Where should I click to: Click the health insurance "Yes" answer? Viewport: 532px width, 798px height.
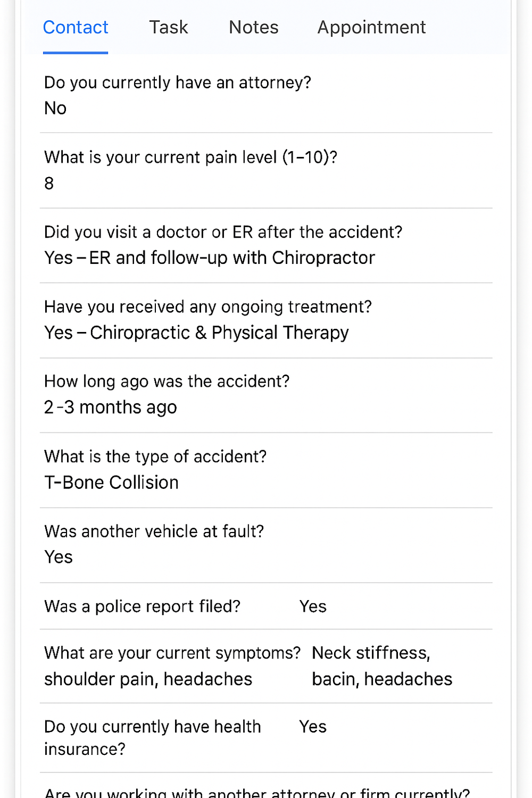click(x=313, y=727)
